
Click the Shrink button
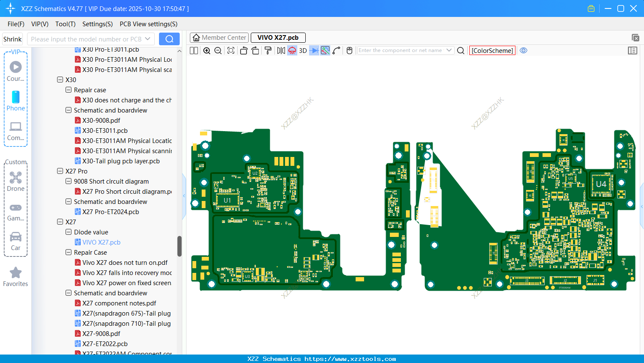pyautogui.click(x=13, y=39)
